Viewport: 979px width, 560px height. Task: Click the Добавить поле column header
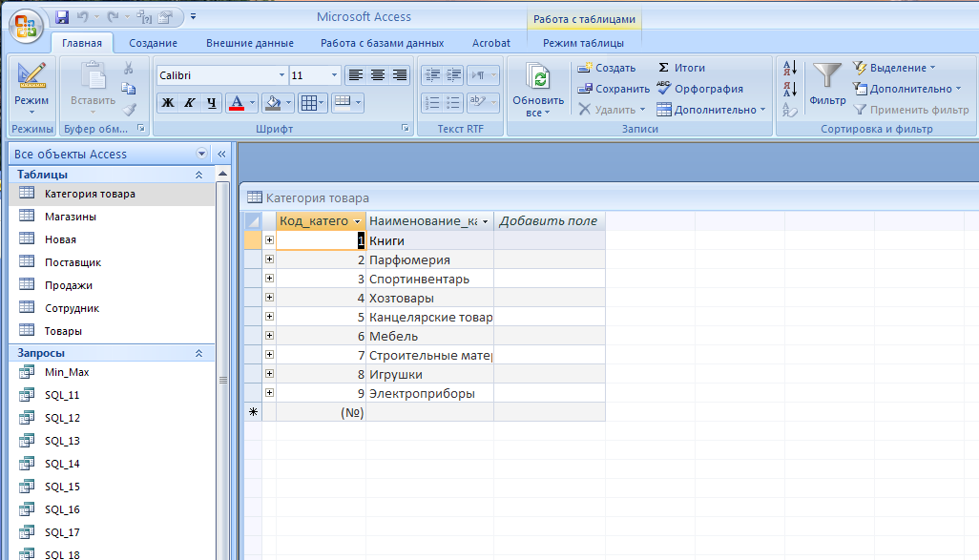pyautogui.click(x=549, y=221)
